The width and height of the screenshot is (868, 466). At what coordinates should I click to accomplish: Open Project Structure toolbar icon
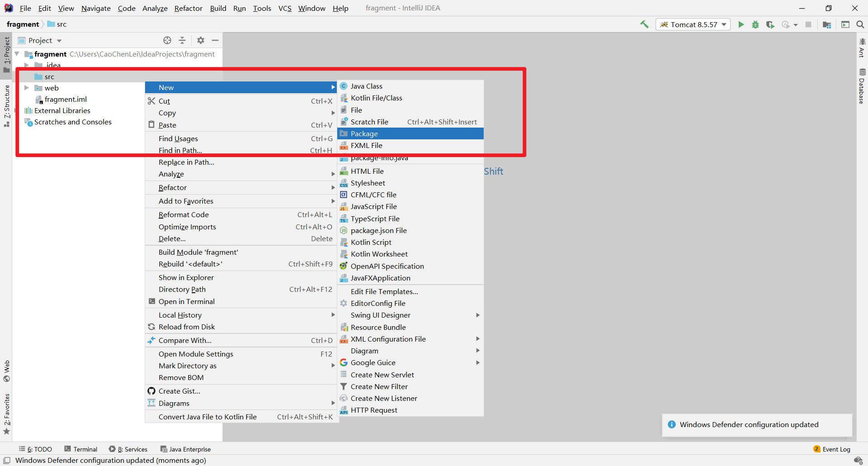point(827,24)
